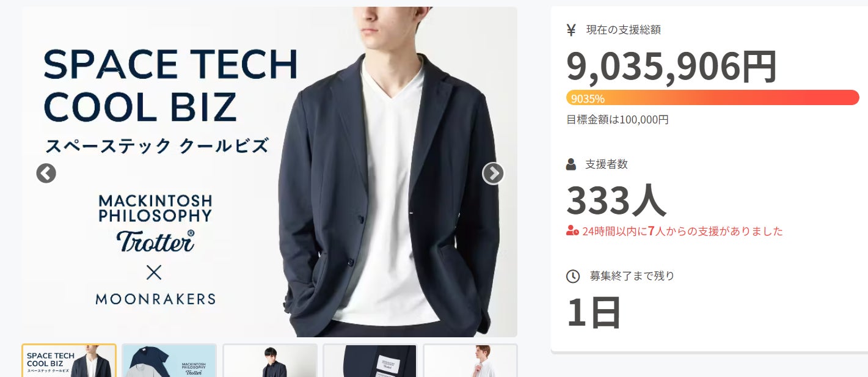Select the dark-haired model in navy thumbnail
This screenshot has width=868, height=377.
[270, 361]
